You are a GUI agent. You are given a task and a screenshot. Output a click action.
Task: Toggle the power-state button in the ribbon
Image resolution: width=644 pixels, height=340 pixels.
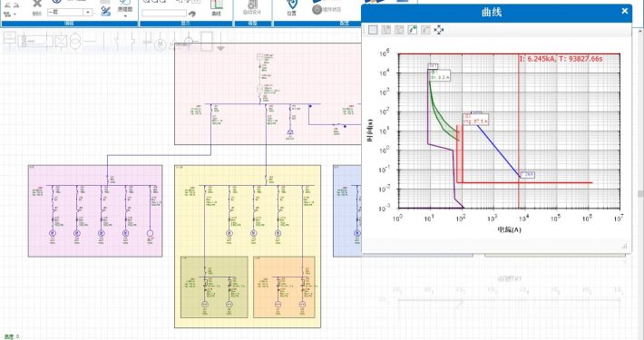click(317, 9)
